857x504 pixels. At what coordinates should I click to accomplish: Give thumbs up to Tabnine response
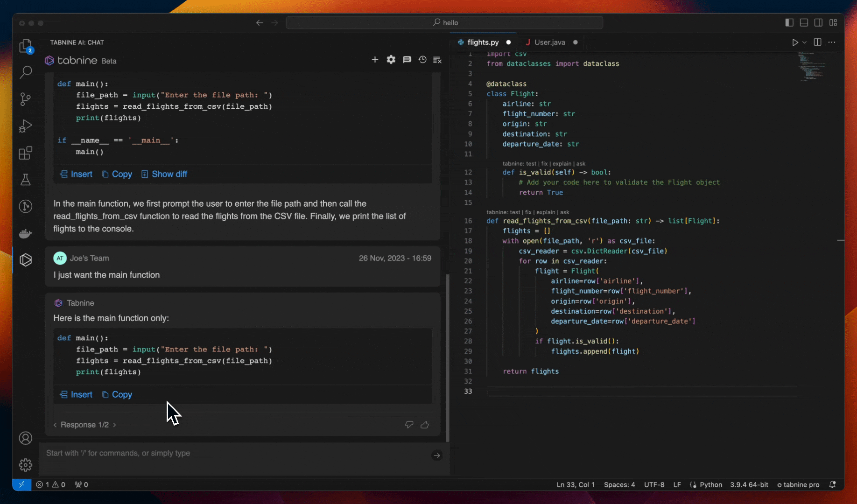[425, 425]
